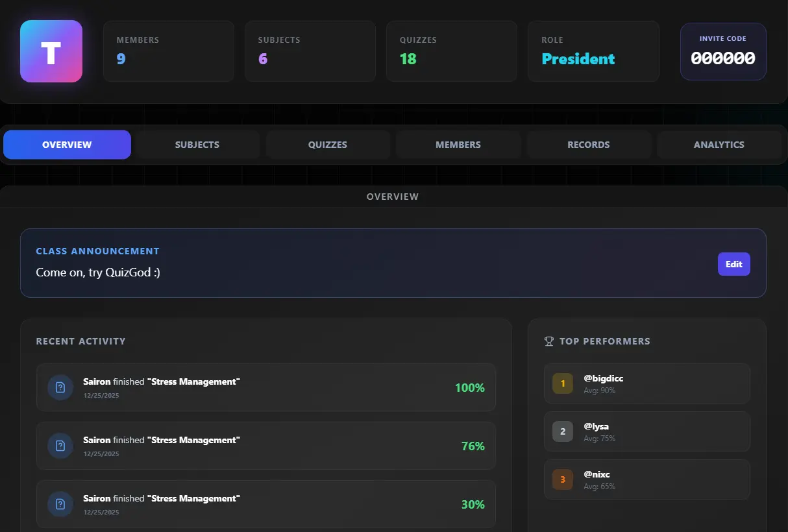788x532 pixels.
Task: Click the trophy icon beside Top Performers
Action: (549, 341)
